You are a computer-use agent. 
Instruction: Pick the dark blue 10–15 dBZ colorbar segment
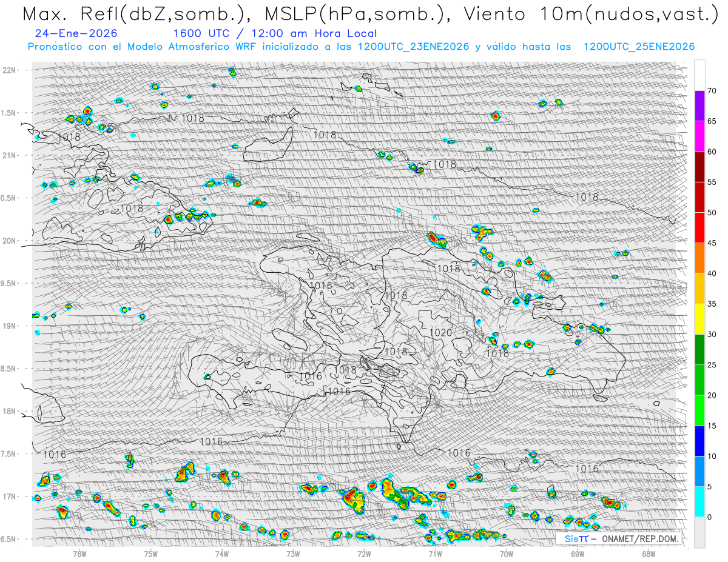(699, 441)
